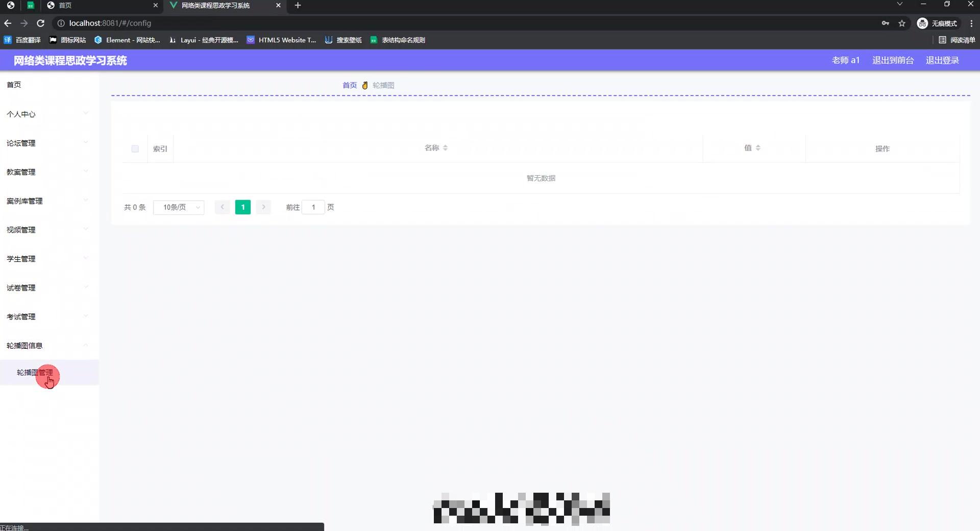980x531 pixels.
Task: Reload the current page
Action: 40,23
